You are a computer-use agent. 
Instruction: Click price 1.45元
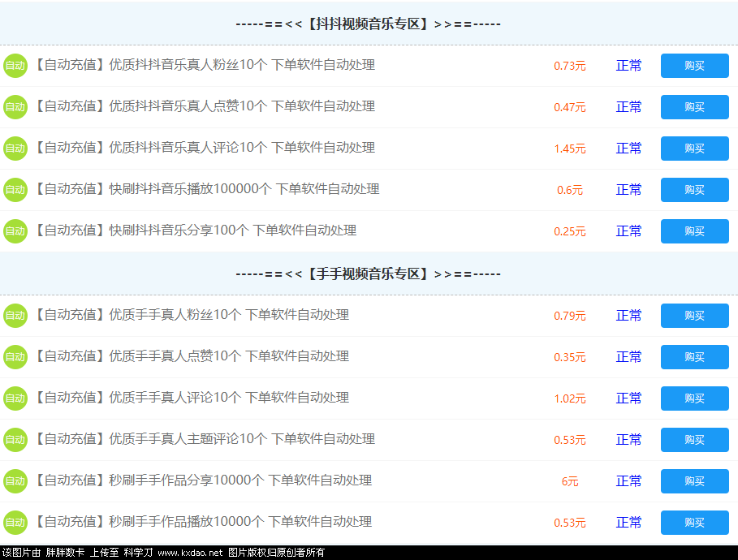click(x=570, y=149)
